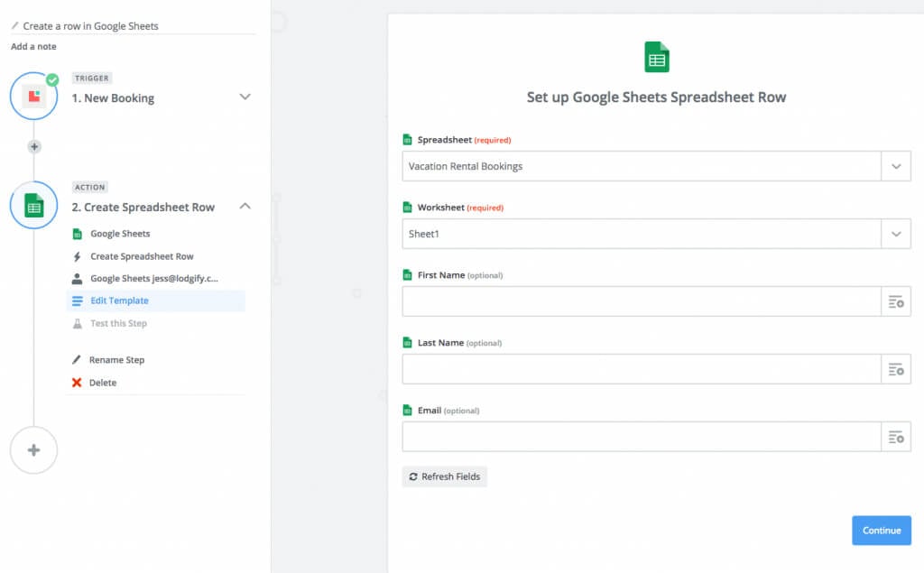Collapse the Create Spreadsheet Row step
The image size is (924, 573).
tap(245, 206)
